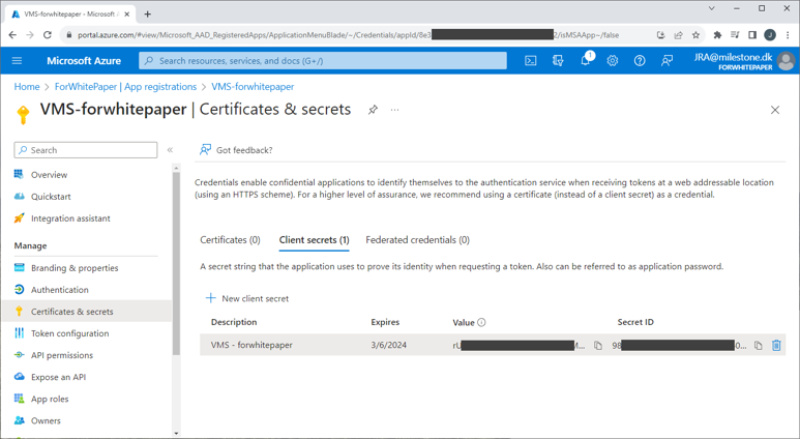Open Token configuration in sidebar
This screenshot has height=439, width=800.
[x=69, y=333]
